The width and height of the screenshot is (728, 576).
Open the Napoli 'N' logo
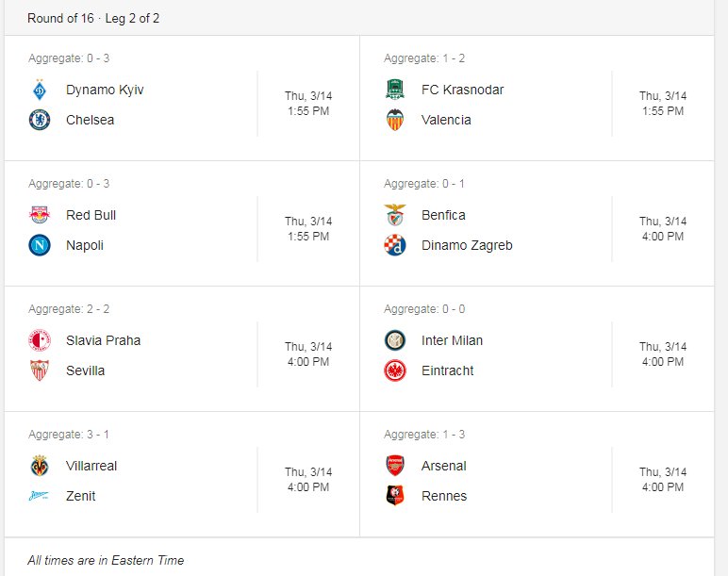(40, 245)
